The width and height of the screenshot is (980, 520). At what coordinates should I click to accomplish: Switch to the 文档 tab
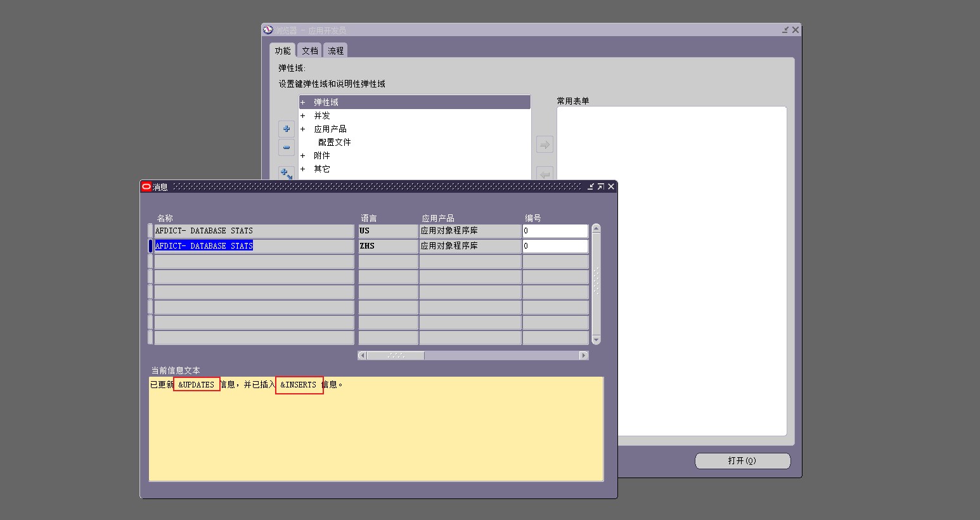tap(309, 50)
